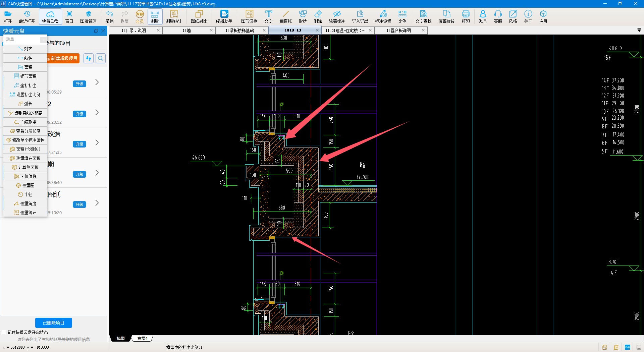
Task: Choose 测量角度 from measure menu
Action: [x=25, y=203]
